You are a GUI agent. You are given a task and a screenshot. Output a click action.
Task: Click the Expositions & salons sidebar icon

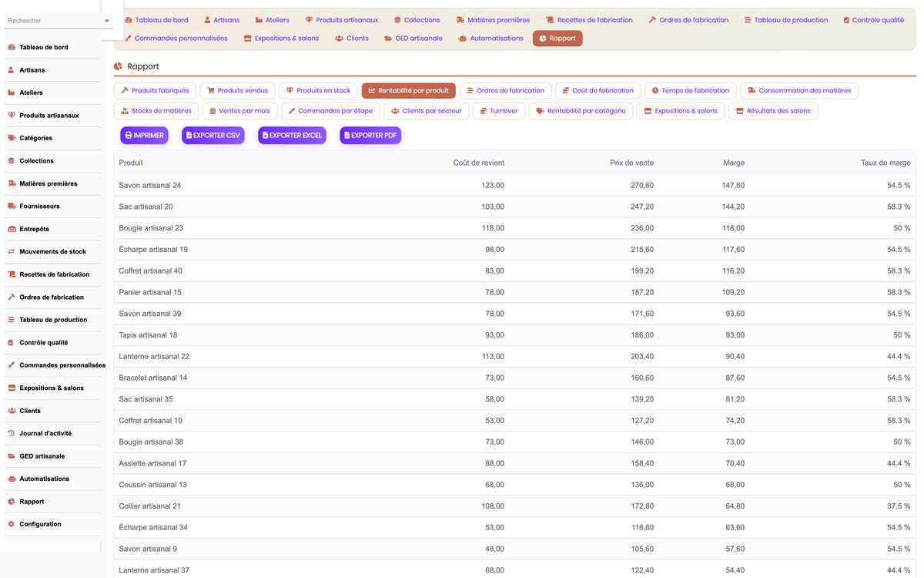click(12, 388)
